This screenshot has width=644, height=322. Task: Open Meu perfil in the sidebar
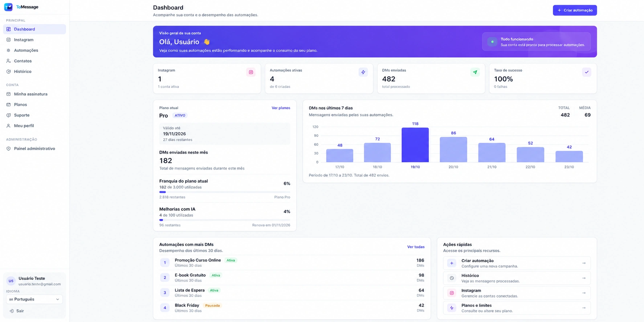pyautogui.click(x=34, y=126)
